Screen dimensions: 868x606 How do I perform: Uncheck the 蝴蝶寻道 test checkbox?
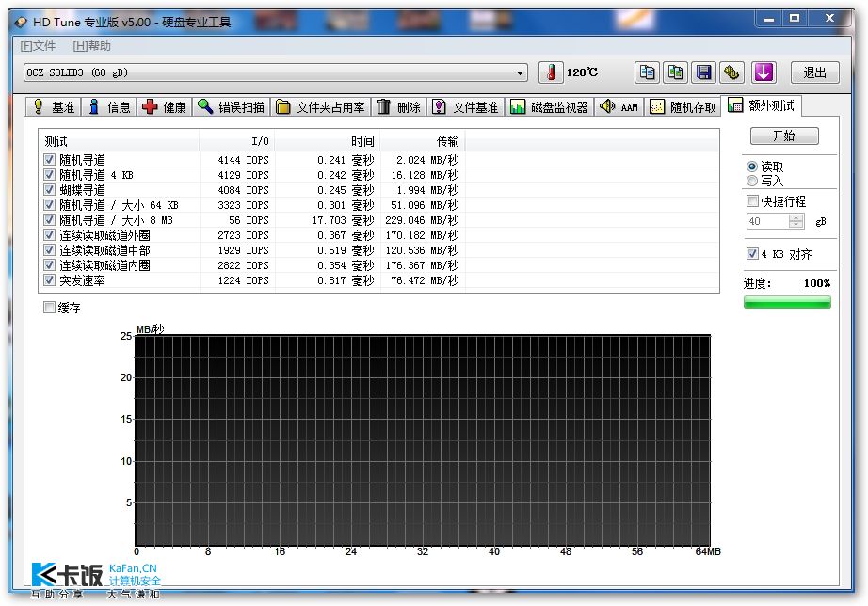tap(49, 190)
